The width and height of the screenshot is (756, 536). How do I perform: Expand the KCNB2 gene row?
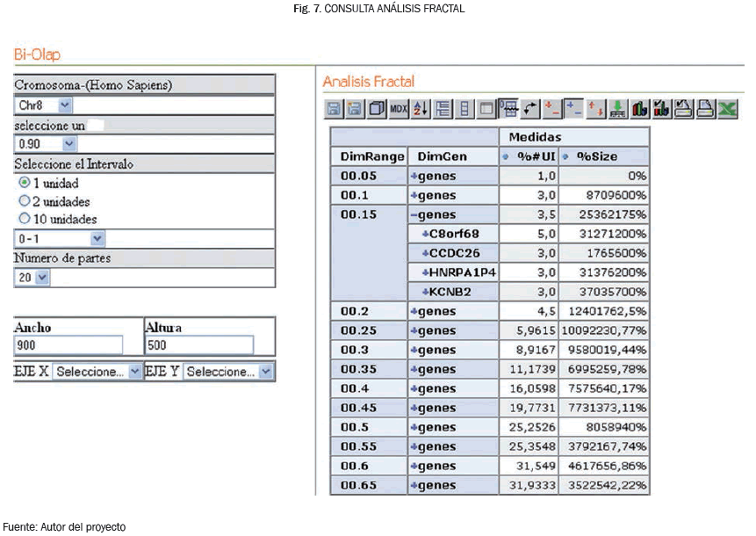click(425, 292)
